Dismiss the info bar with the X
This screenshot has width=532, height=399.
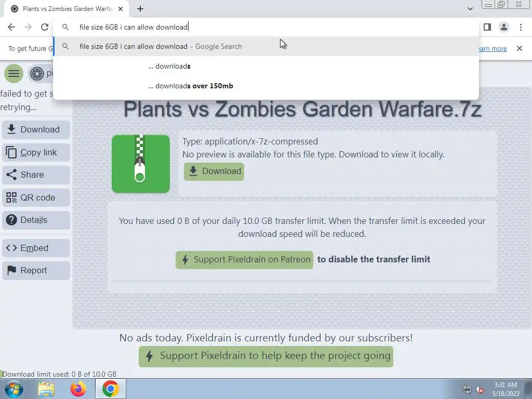pos(519,48)
